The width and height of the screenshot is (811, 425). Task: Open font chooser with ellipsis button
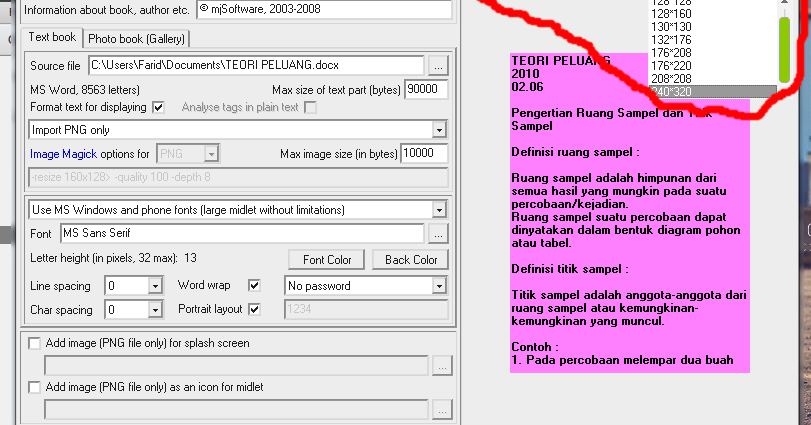tap(438, 234)
